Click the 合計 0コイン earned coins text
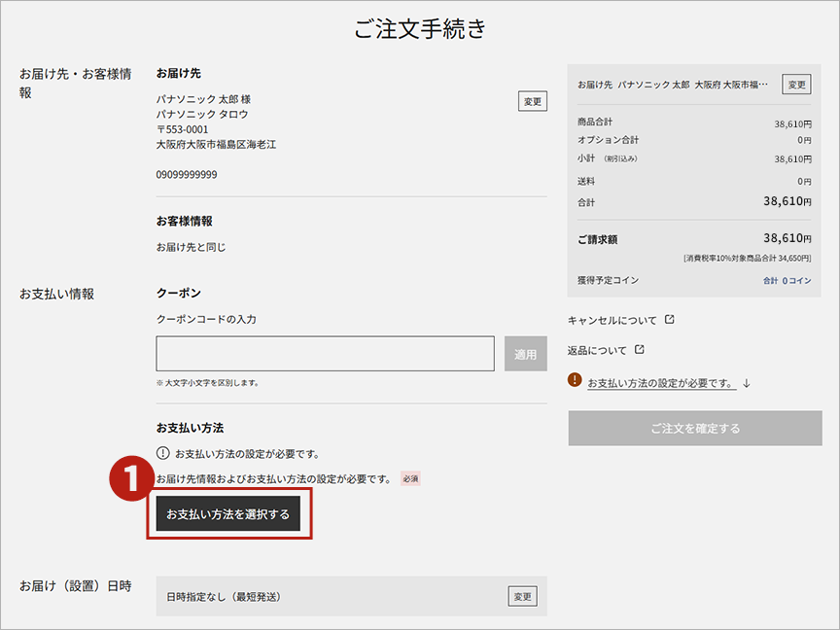 787,280
